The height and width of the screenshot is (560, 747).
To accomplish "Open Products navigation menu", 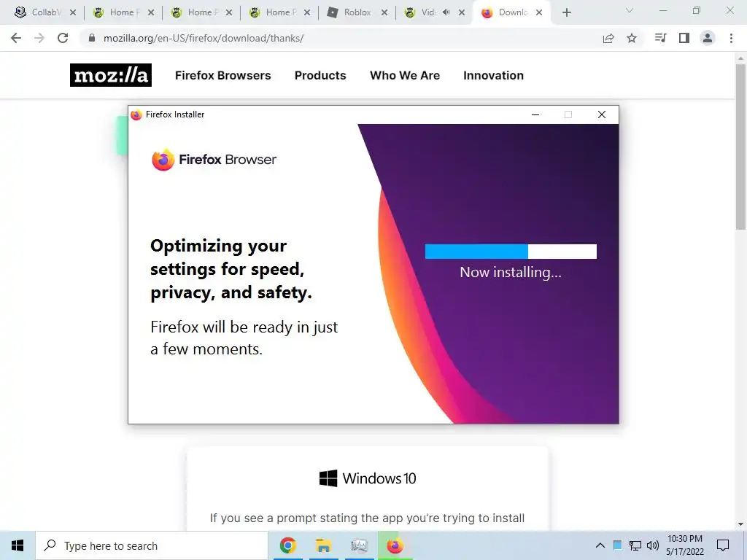I will click(320, 75).
